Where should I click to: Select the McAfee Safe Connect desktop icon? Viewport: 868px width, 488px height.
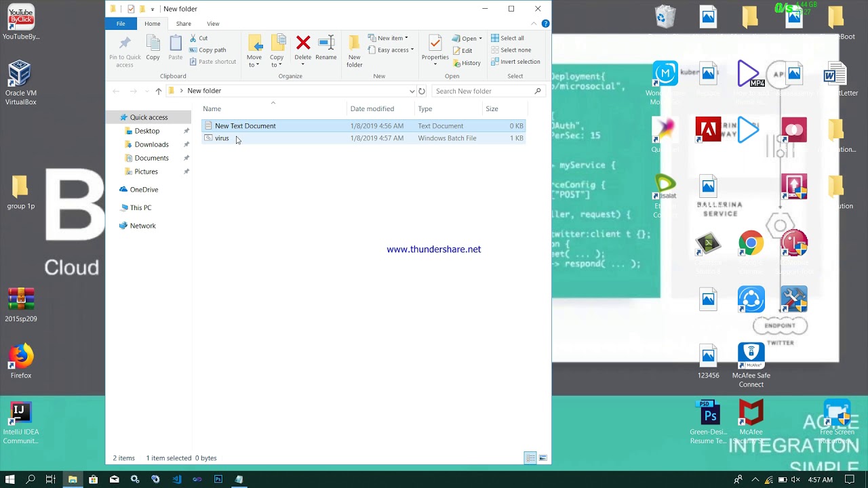pos(751,366)
